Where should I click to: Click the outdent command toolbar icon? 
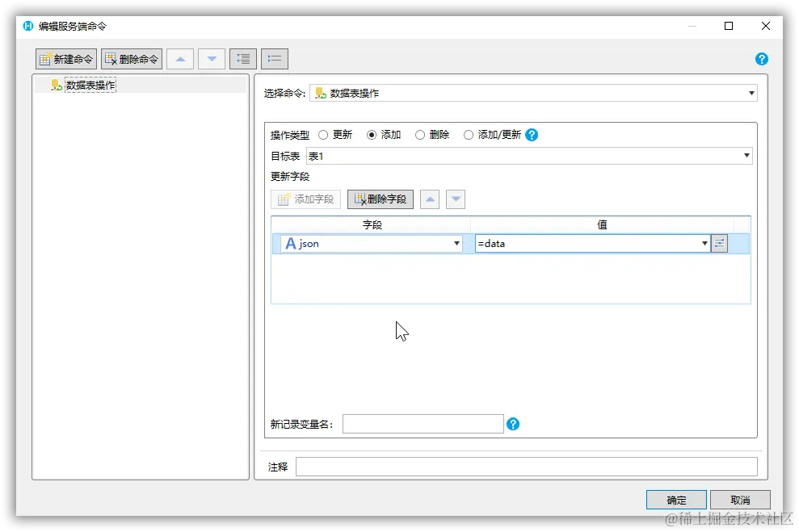[275, 59]
